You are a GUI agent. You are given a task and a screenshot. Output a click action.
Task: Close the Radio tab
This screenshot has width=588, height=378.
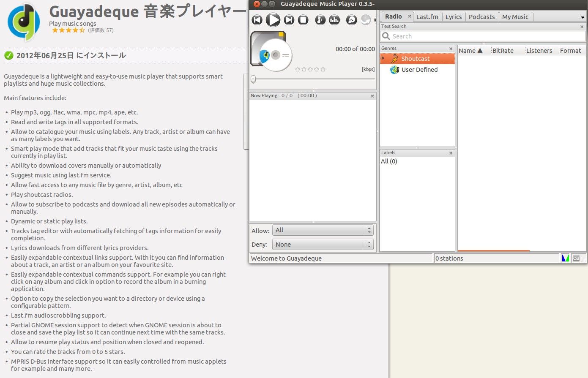pyautogui.click(x=409, y=16)
